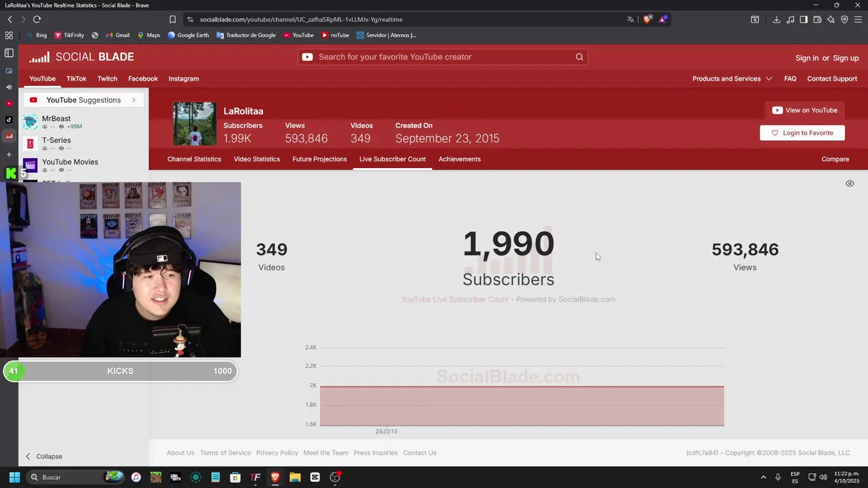Open the downloads icon in the toolbar
Screen dimensions: 868x488
pos(776,20)
